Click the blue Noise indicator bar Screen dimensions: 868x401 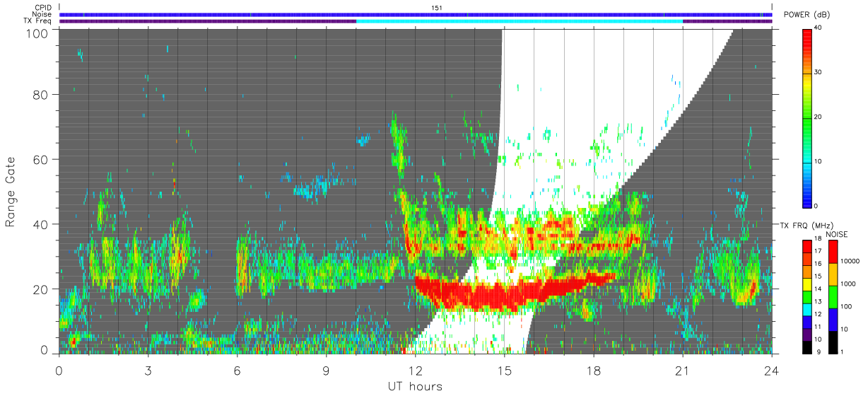(415, 14)
